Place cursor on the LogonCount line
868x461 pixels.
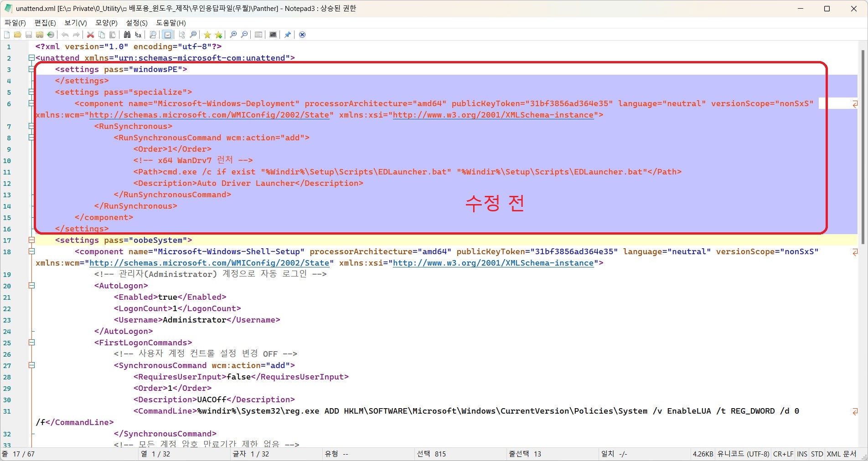[177, 308]
